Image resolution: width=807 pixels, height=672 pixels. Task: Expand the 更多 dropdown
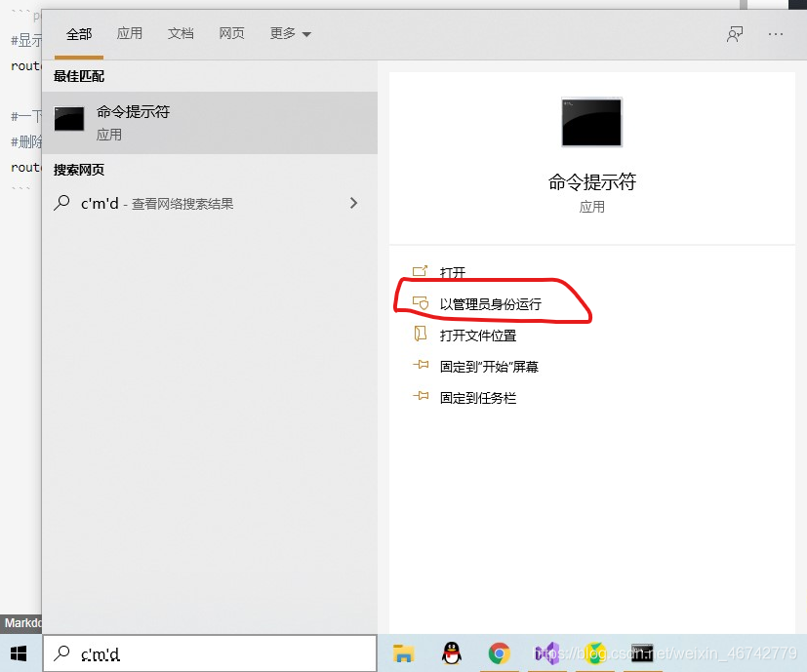click(290, 33)
